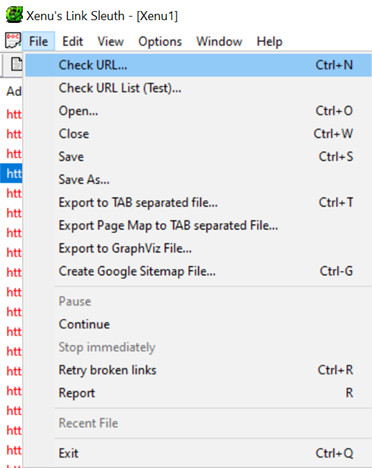Choose Export Page Map to TAB separated File...
This screenshot has width=372, height=468.
click(198, 226)
